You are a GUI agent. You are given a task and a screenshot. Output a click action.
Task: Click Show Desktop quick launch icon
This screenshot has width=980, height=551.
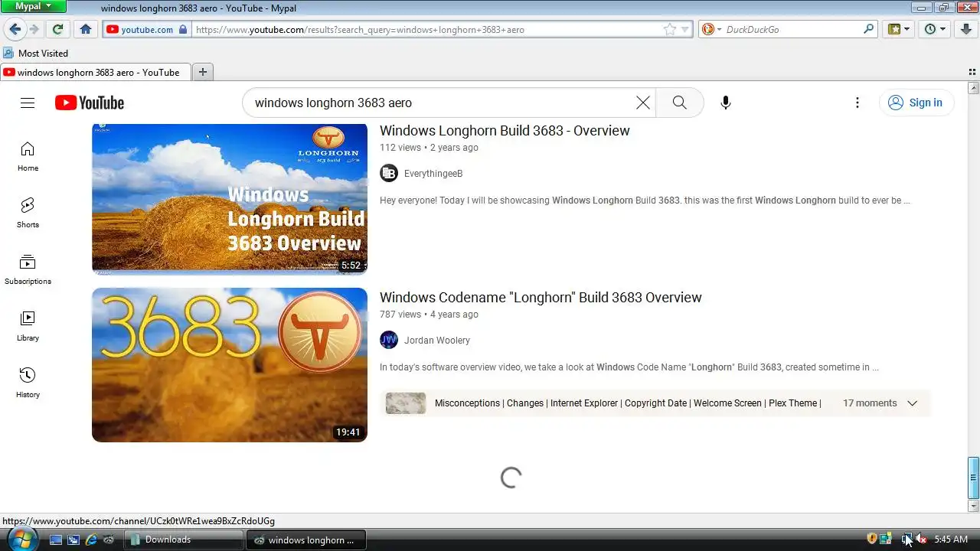click(x=55, y=540)
